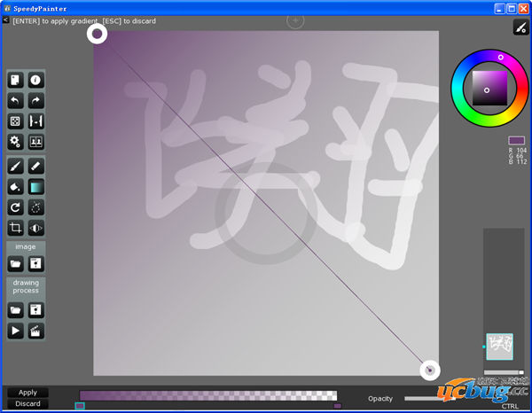Export drawing process video via clapperboard icon

pyautogui.click(x=35, y=331)
